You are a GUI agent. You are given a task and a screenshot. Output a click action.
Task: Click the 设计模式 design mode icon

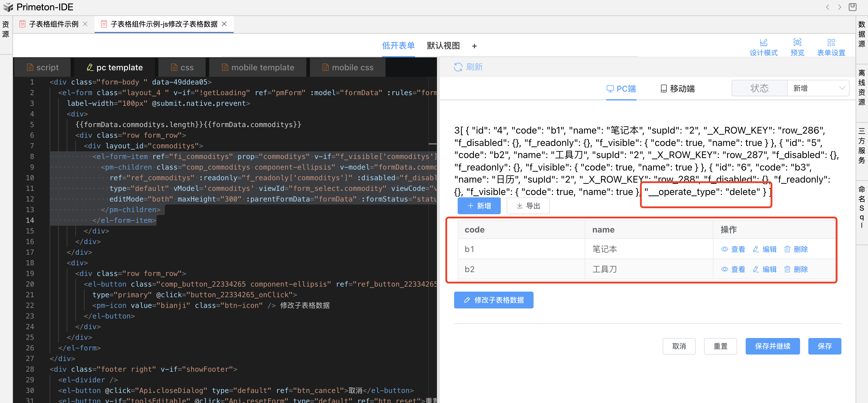763,43
